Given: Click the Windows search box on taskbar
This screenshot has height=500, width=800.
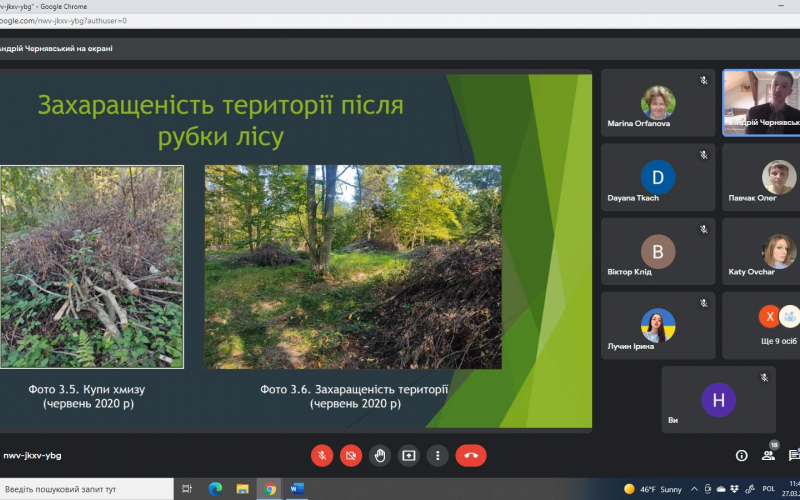Looking at the screenshot, I should click(87, 489).
